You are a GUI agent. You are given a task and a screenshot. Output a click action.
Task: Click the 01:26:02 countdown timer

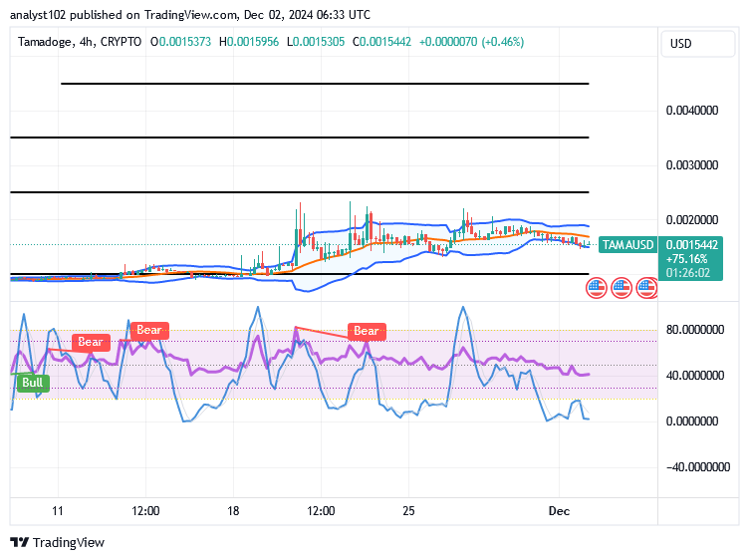688,273
